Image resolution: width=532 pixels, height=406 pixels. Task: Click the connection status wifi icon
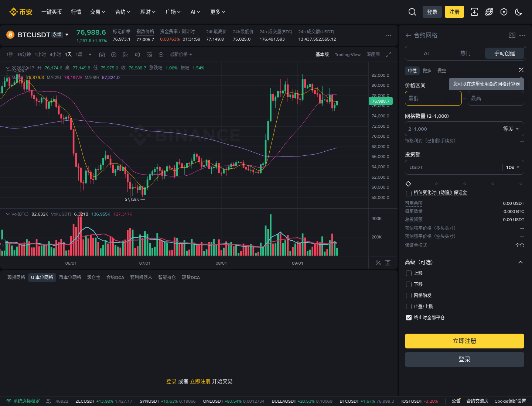pyautogui.click(x=9, y=401)
